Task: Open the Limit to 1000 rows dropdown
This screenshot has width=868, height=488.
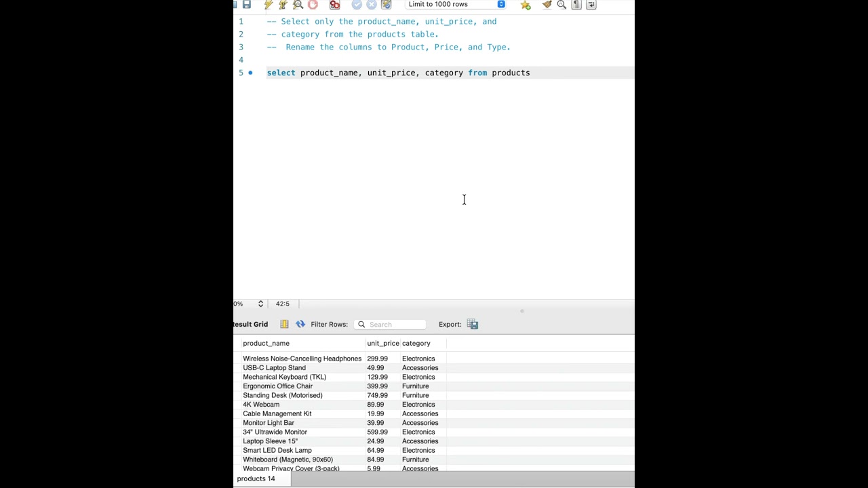Action: click(456, 4)
